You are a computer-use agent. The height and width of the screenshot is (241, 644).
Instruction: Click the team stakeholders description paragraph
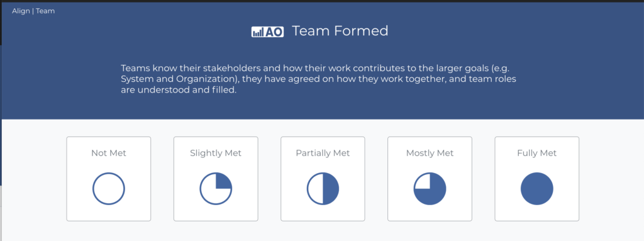pyautogui.click(x=318, y=79)
